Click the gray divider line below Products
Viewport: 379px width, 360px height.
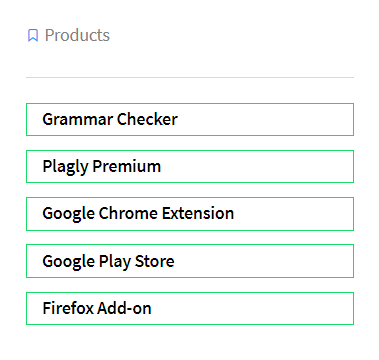click(x=190, y=77)
